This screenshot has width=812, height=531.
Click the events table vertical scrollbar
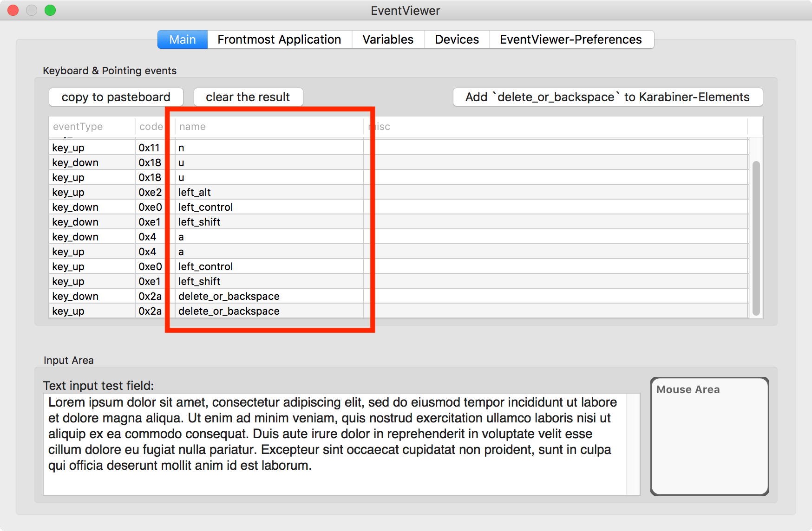756,237
